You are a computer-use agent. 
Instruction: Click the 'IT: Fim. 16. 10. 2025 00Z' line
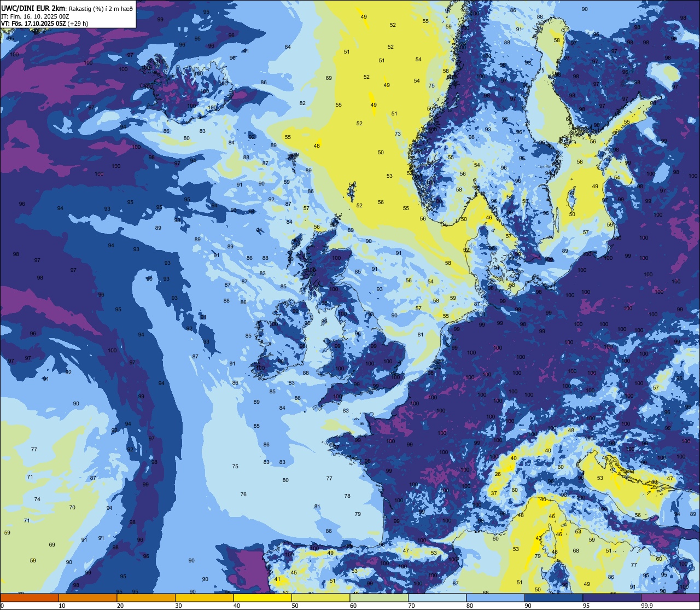tap(36, 16)
